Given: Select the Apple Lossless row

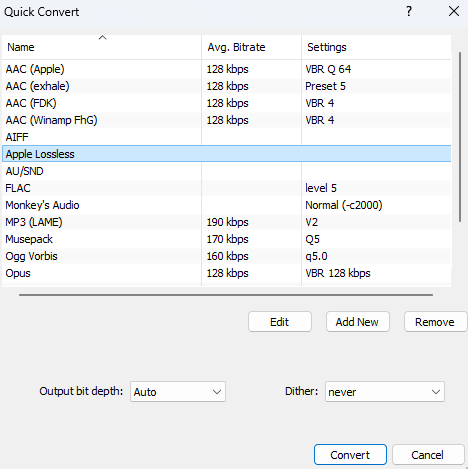Looking at the screenshot, I should [227, 154].
